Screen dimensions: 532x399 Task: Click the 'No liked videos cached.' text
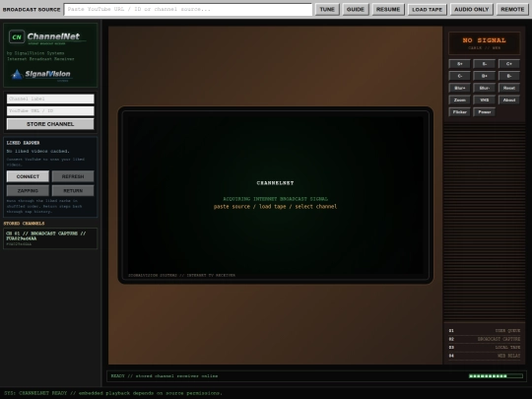(38, 151)
